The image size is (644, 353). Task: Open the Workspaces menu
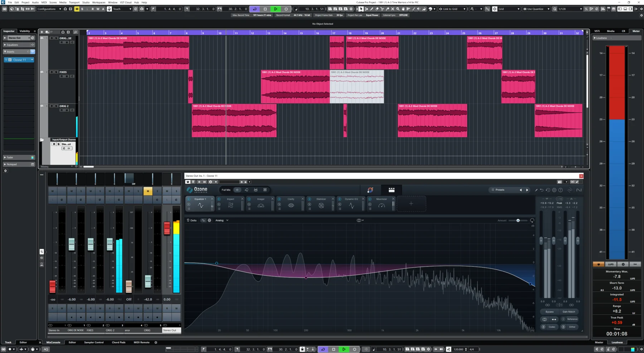[x=99, y=3]
